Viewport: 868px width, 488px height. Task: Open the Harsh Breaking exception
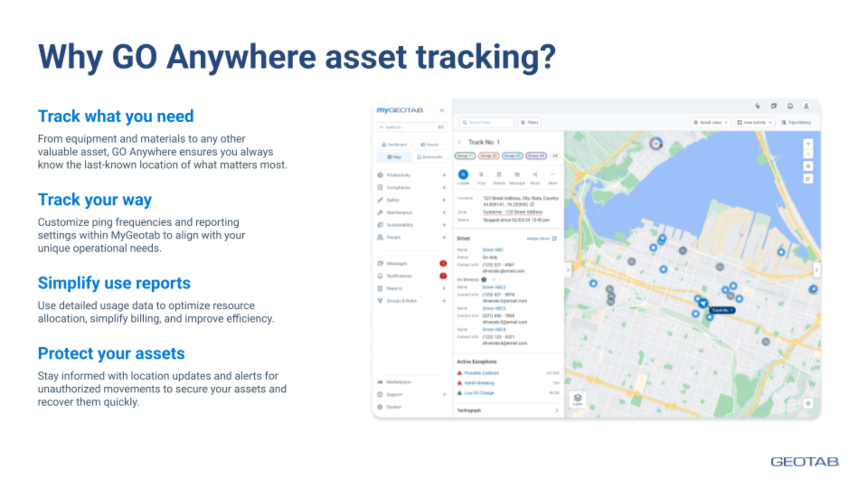point(479,383)
